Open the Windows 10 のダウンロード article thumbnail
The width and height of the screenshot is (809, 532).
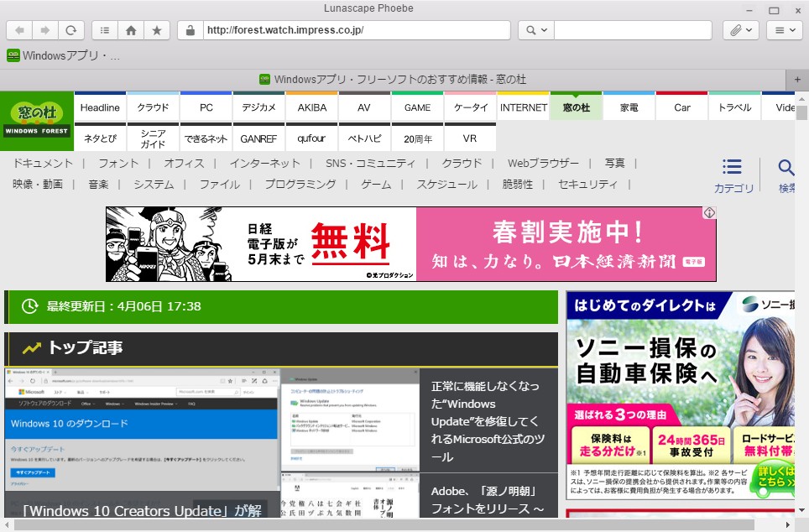pyautogui.click(x=142, y=443)
